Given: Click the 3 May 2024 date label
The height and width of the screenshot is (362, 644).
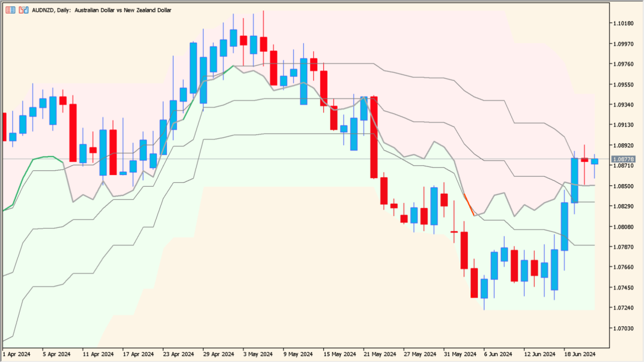Looking at the screenshot, I should pos(259,354).
